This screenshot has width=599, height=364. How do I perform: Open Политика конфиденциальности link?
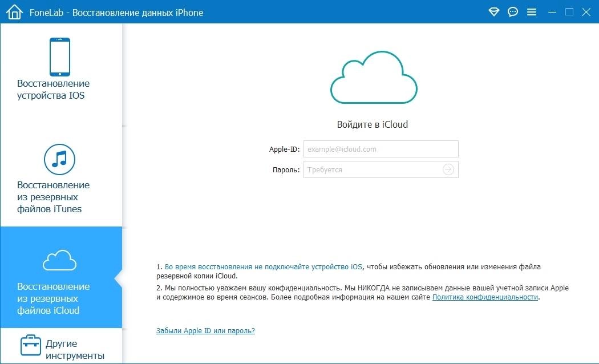click(x=485, y=297)
